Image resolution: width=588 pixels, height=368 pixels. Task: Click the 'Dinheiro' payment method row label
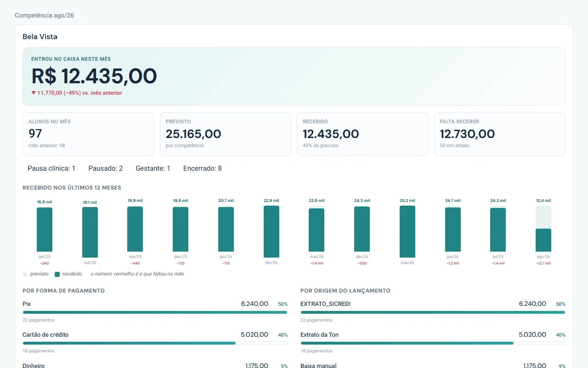[x=34, y=366]
